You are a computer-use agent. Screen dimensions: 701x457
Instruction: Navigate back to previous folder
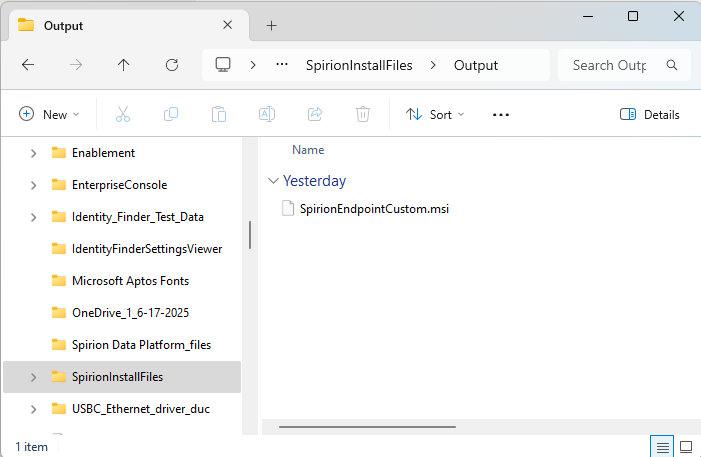pos(28,65)
